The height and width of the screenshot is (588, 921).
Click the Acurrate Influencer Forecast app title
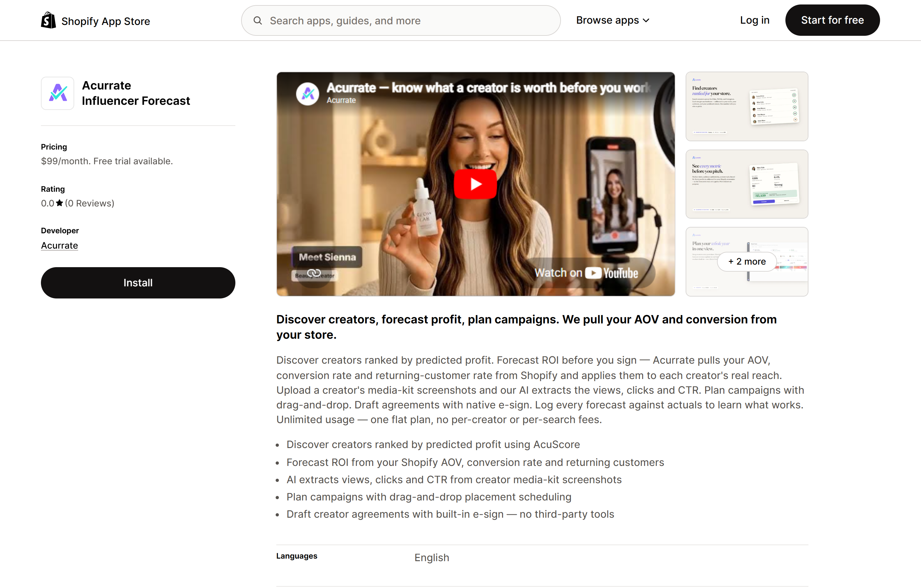tap(136, 93)
